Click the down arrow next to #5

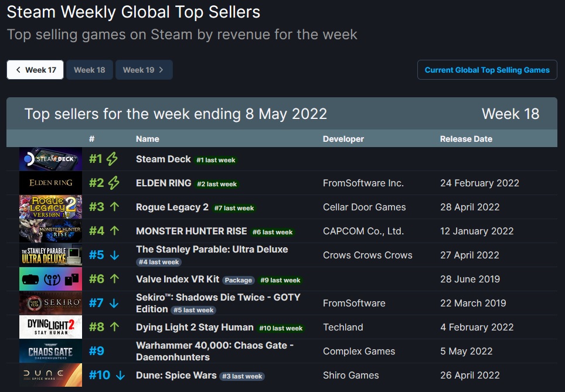[115, 255]
